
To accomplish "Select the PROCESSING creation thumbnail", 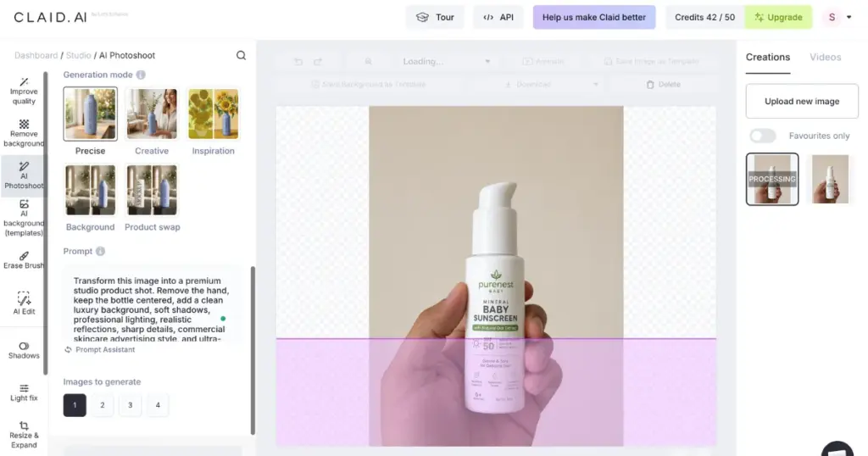I will (x=772, y=180).
